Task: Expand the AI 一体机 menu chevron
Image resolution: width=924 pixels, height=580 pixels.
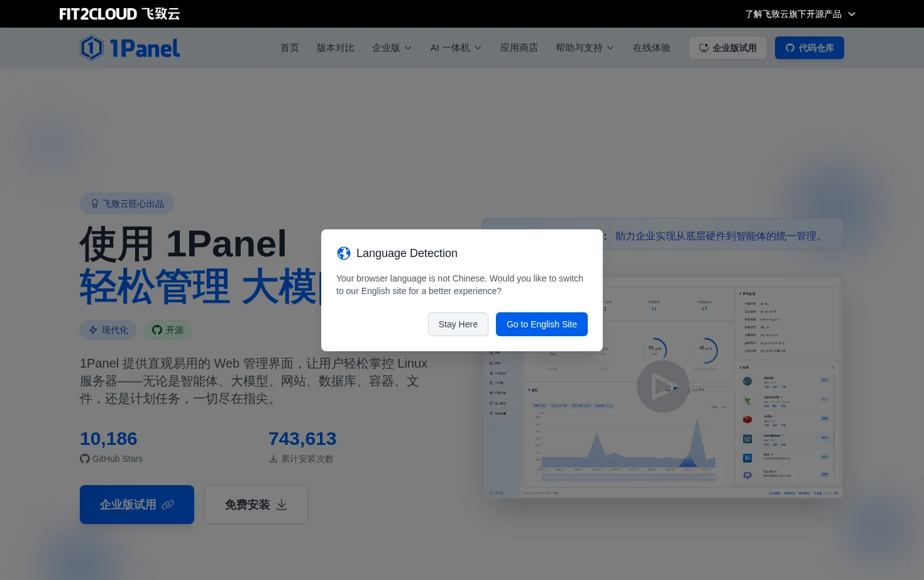Action: point(478,48)
